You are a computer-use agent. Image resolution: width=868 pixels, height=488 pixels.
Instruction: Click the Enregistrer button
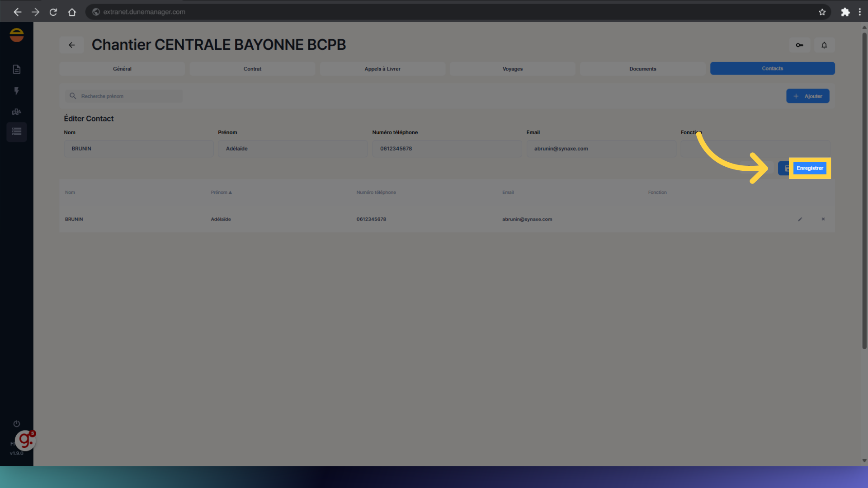tap(809, 168)
